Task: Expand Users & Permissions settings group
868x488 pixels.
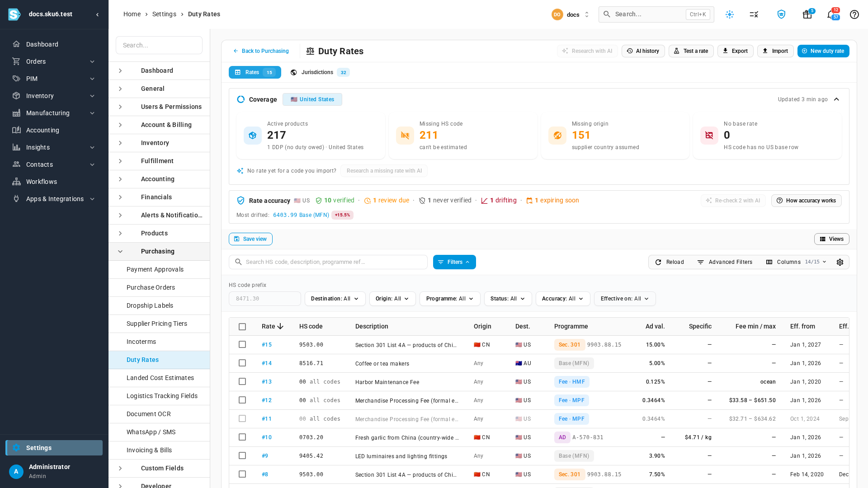Action: click(159, 107)
